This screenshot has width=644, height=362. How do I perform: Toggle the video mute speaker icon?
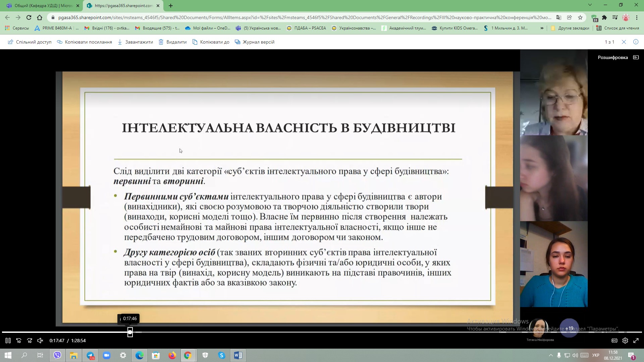(x=40, y=341)
